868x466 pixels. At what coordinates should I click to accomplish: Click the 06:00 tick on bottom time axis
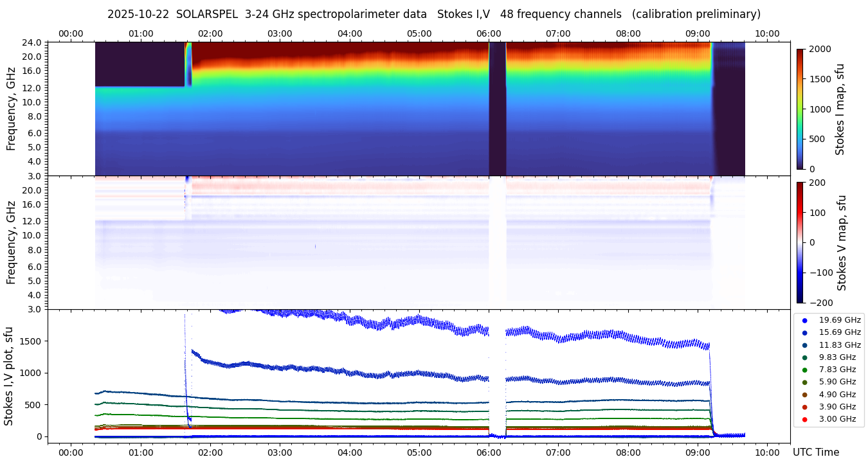coord(489,452)
